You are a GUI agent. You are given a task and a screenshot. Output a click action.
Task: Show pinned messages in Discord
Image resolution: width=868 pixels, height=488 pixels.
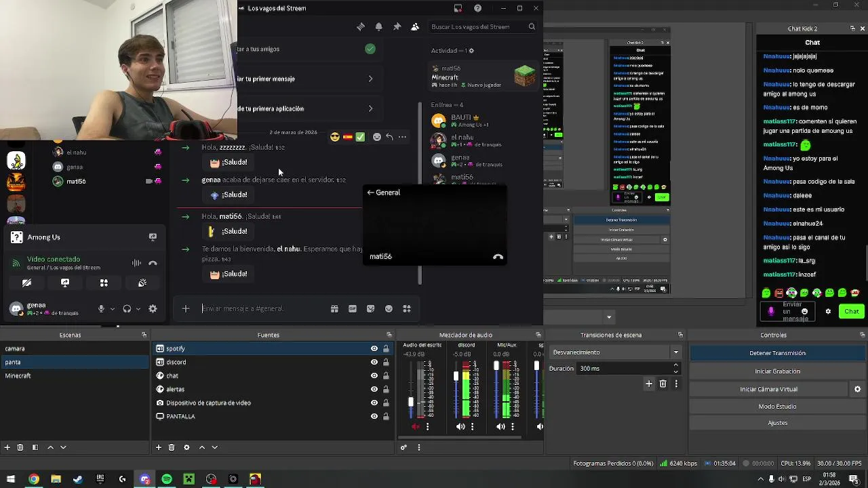pyautogui.click(x=397, y=26)
